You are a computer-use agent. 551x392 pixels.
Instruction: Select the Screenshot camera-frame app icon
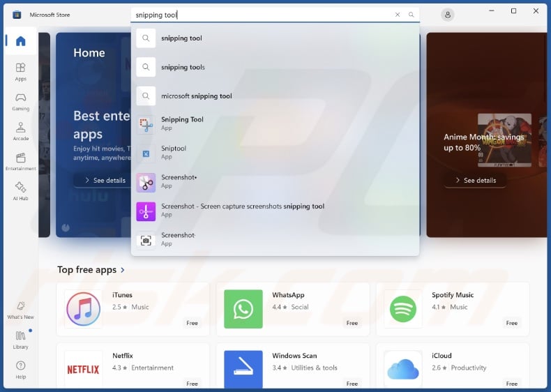click(x=146, y=241)
